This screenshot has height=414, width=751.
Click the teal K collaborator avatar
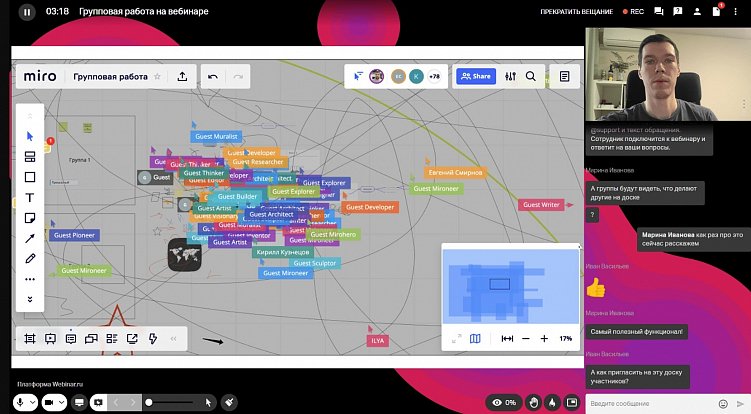click(x=416, y=76)
